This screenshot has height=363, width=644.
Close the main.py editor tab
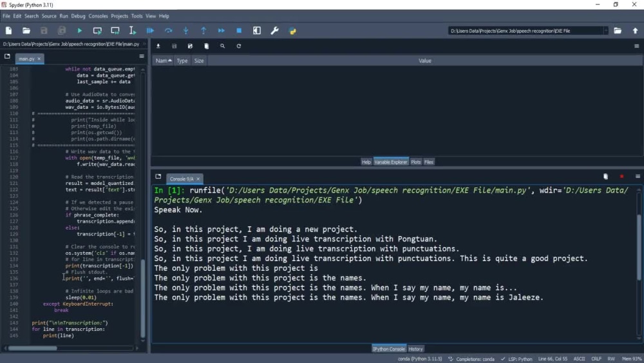click(39, 59)
